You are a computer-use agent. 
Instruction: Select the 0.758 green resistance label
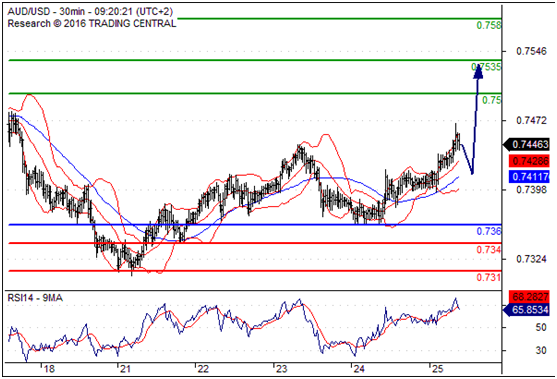[x=488, y=26]
